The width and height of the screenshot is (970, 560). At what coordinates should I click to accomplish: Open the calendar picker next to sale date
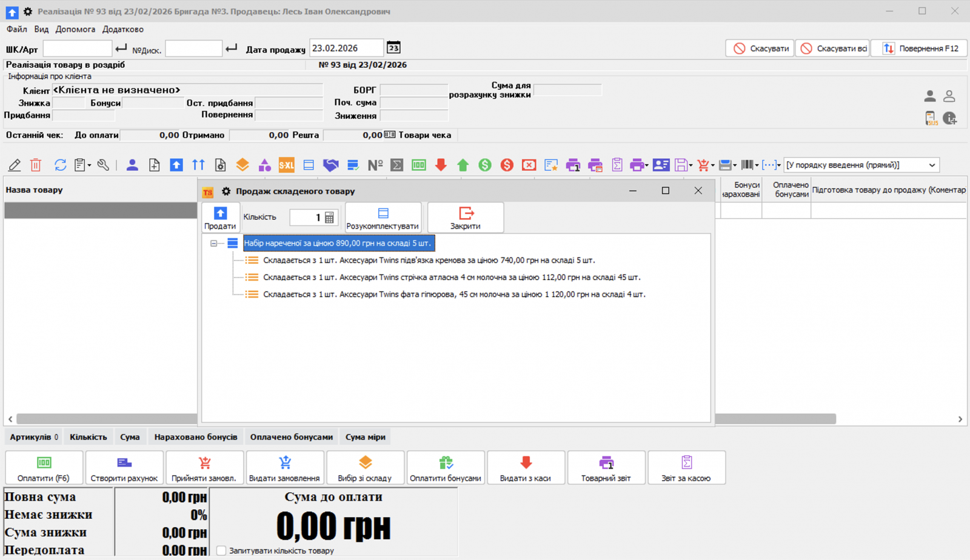393,48
